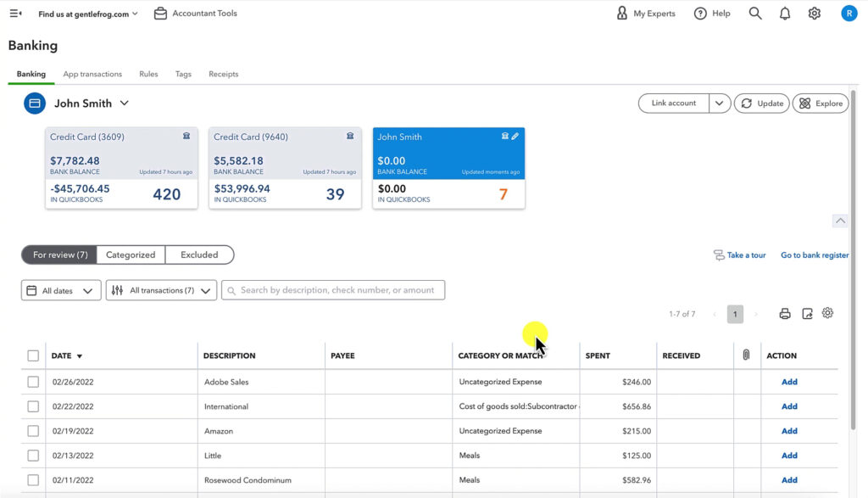Open the dropdown arrow beside Link account
Viewport: 868px width, 498px height.
717,103
